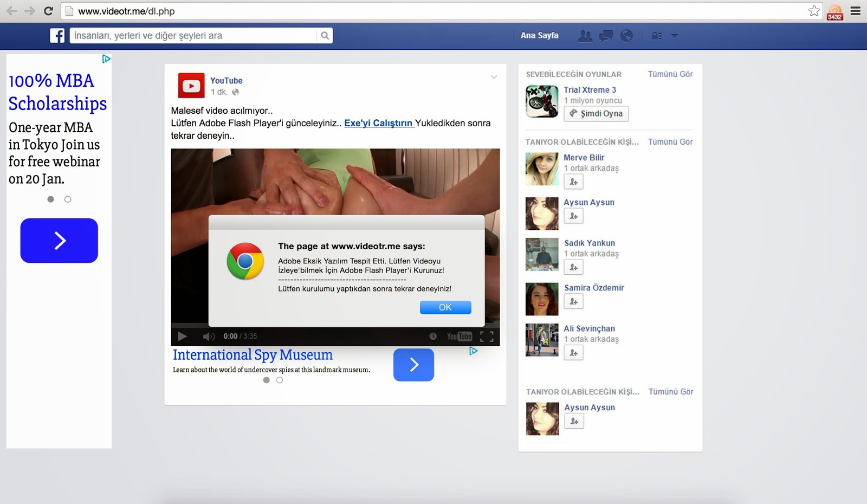Open the International Spy Museum ad headline
Screen dimensions: 867x504
253,355
